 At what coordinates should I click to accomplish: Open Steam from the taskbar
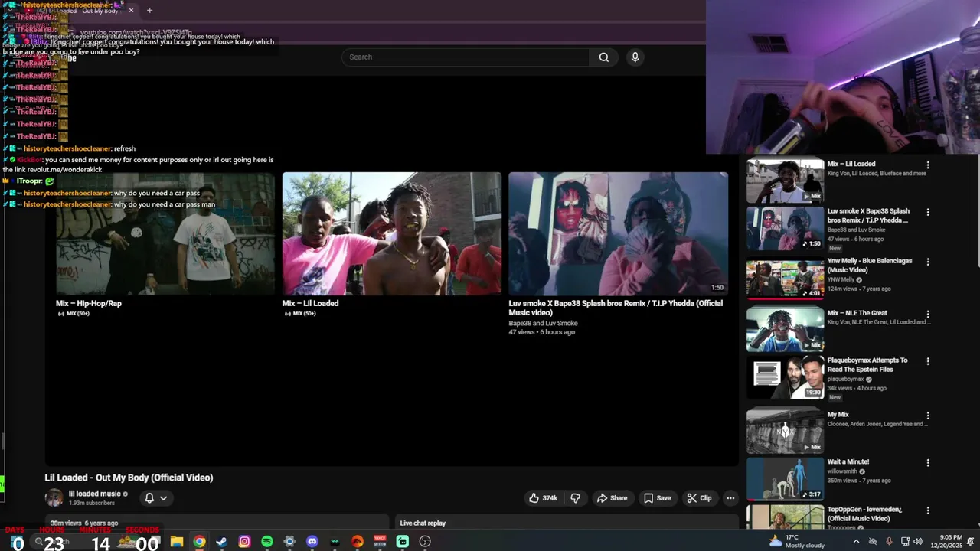[222, 542]
